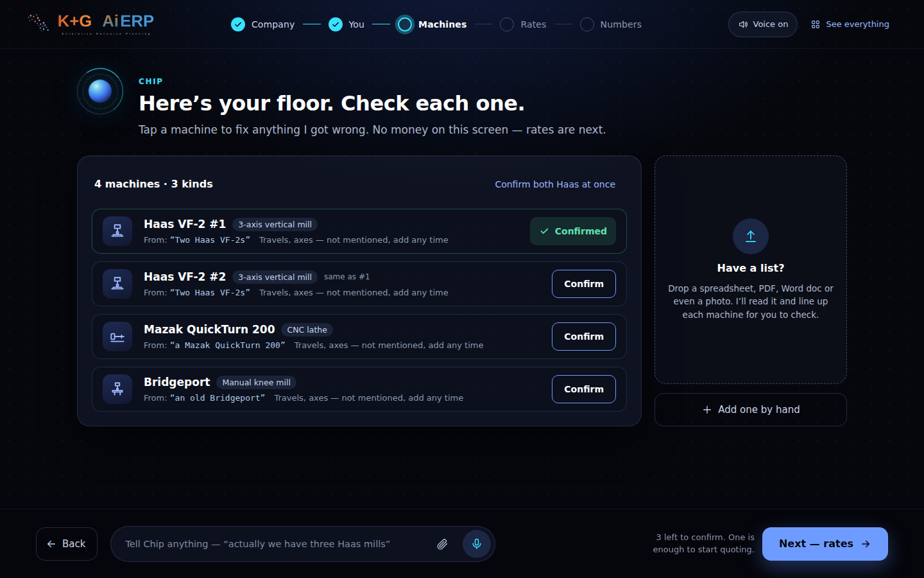Image resolution: width=924 pixels, height=578 pixels.
Task: Jump to the Numbers step
Action: click(x=611, y=24)
